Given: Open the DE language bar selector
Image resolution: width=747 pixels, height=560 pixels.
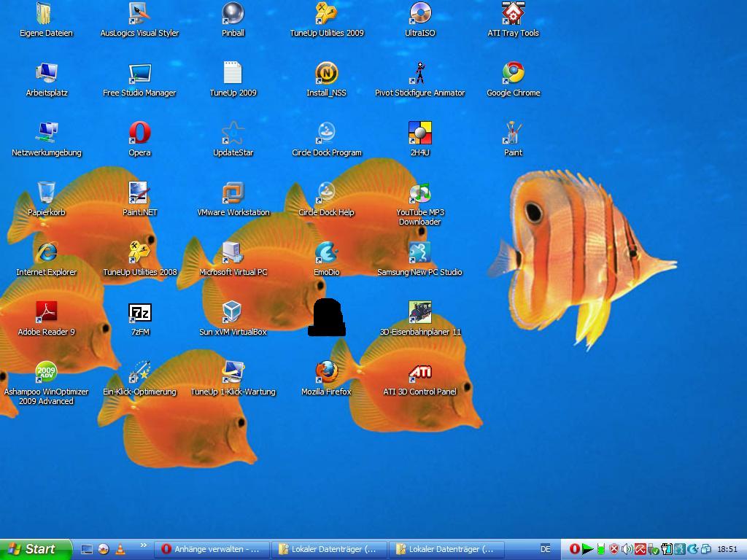Looking at the screenshot, I should point(545,549).
